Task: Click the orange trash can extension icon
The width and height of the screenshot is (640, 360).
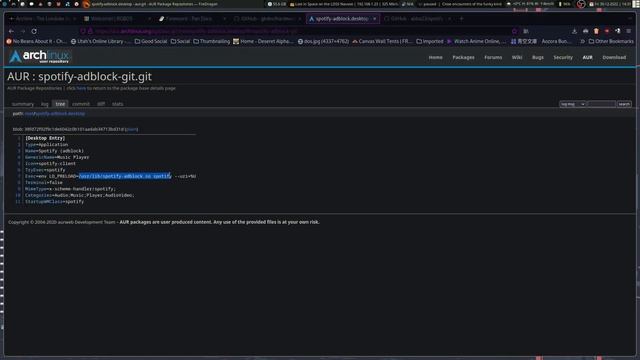Action: 596,31
